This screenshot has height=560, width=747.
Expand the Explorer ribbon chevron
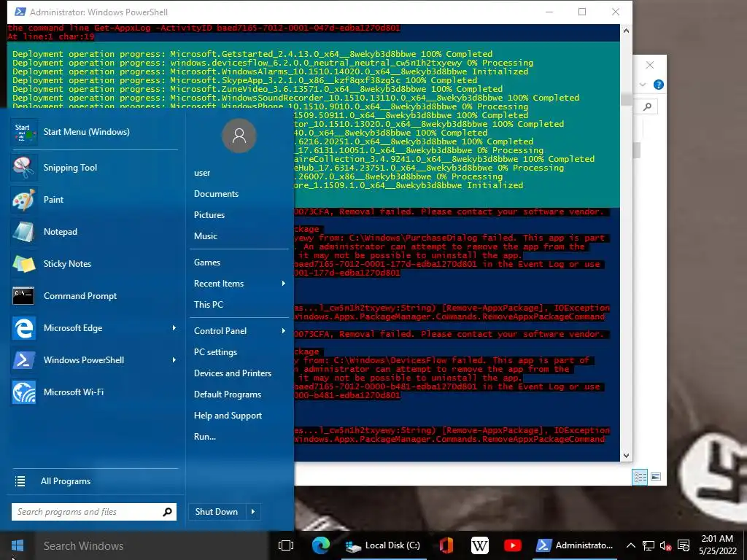click(643, 85)
